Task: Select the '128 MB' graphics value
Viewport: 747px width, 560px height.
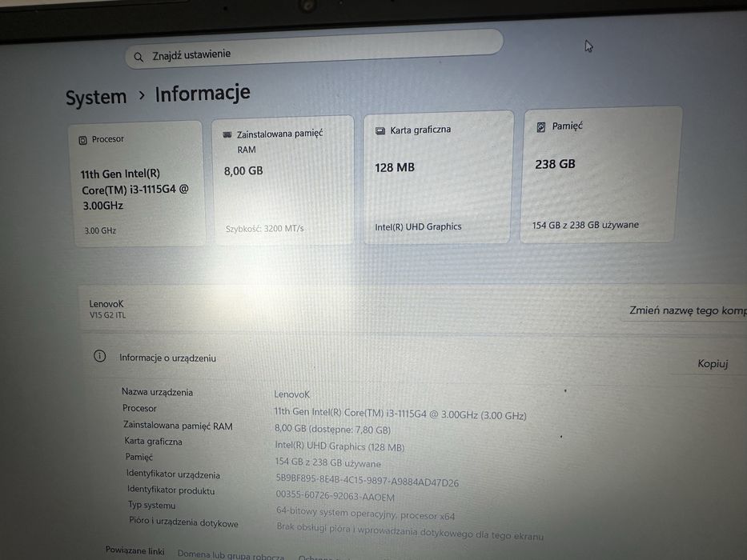Action: (x=395, y=168)
